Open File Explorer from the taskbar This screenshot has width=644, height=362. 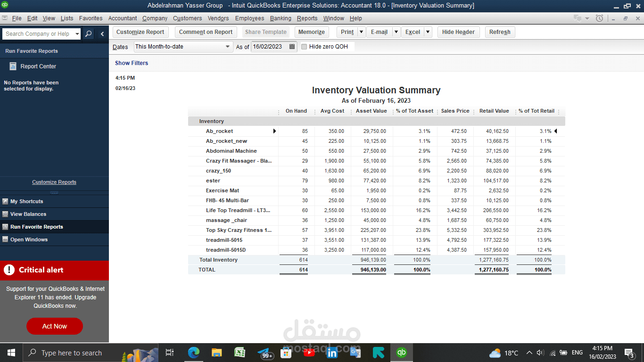pyautogui.click(x=216, y=353)
